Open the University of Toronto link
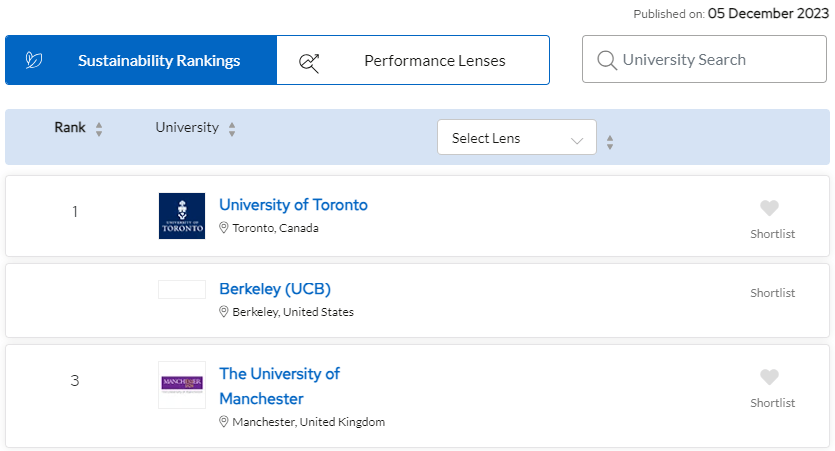 (293, 204)
